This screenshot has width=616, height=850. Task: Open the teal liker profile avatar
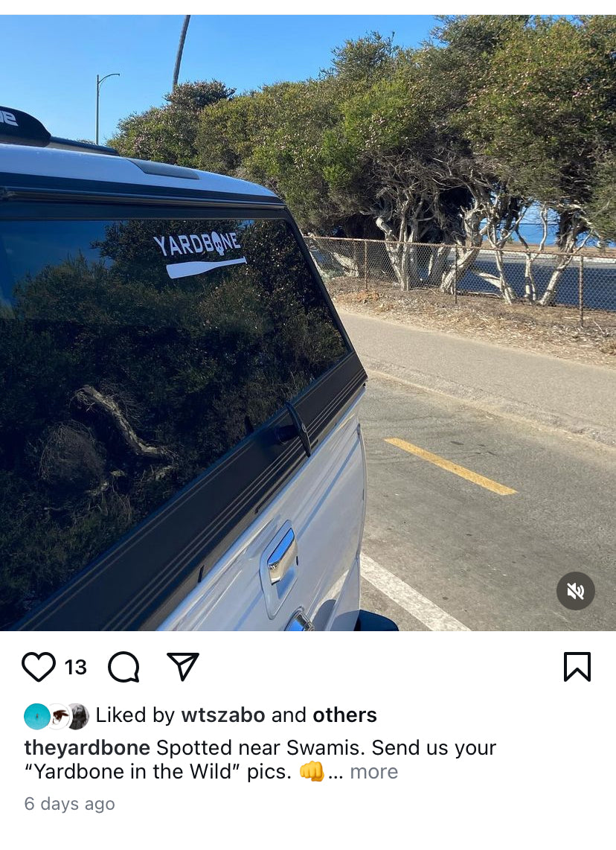click(37, 716)
